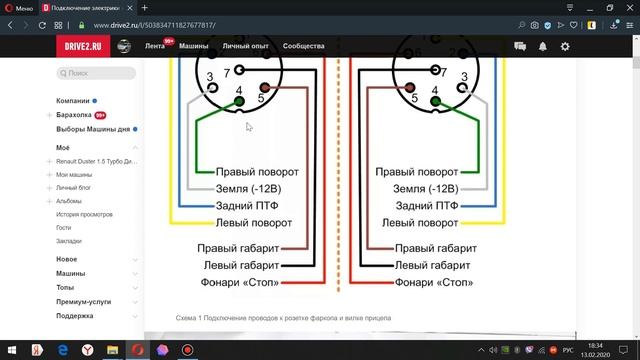Open the Сообщества section

click(x=304, y=46)
